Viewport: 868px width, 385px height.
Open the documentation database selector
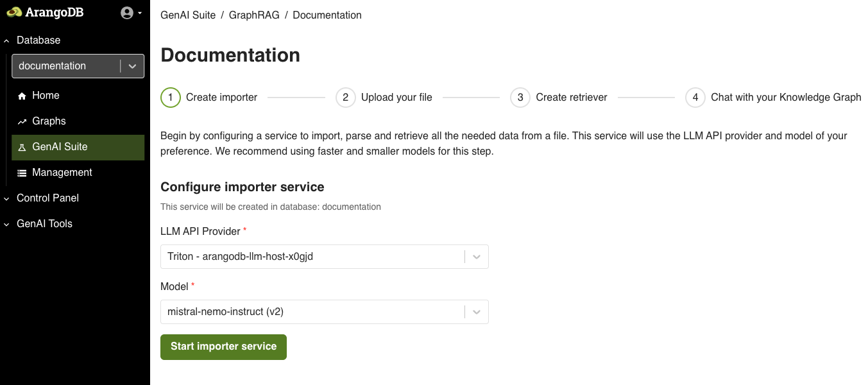pos(78,66)
